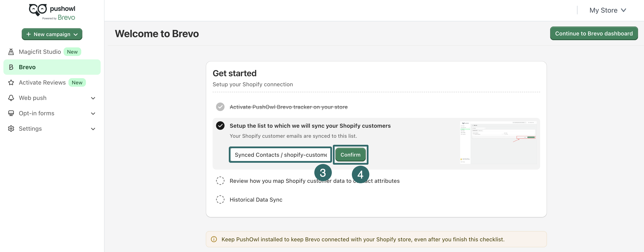Image resolution: width=644 pixels, height=252 pixels.
Task: Click the Activate Reviews star icon
Action: click(11, 83)
